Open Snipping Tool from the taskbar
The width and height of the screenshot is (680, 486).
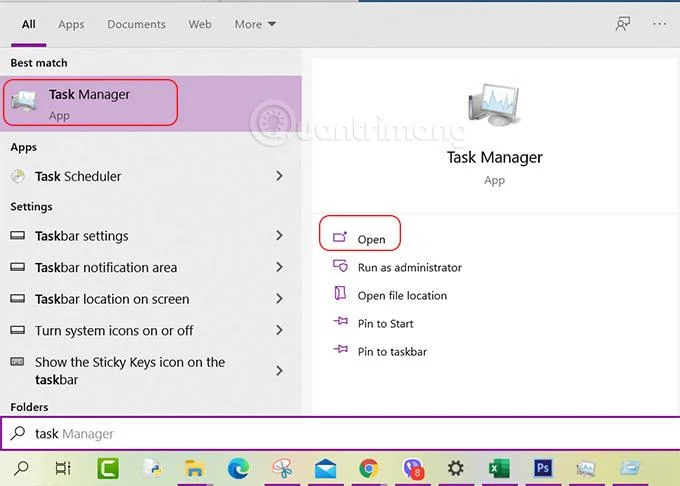tap(282, 468)
